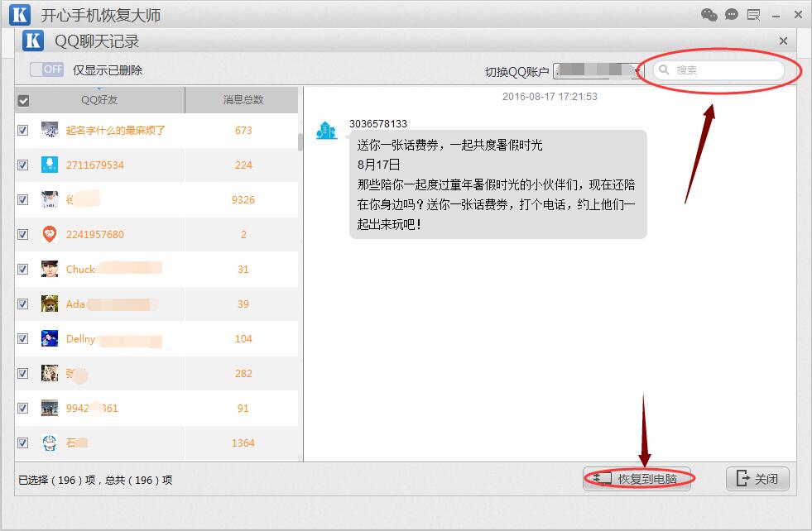Toggle 仅显示已删除 OFF switch
812x531 pixels.
(46, 69)
